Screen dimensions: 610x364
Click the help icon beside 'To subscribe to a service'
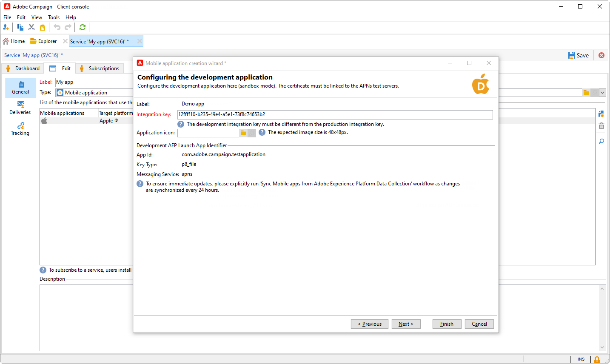[43, 270]
